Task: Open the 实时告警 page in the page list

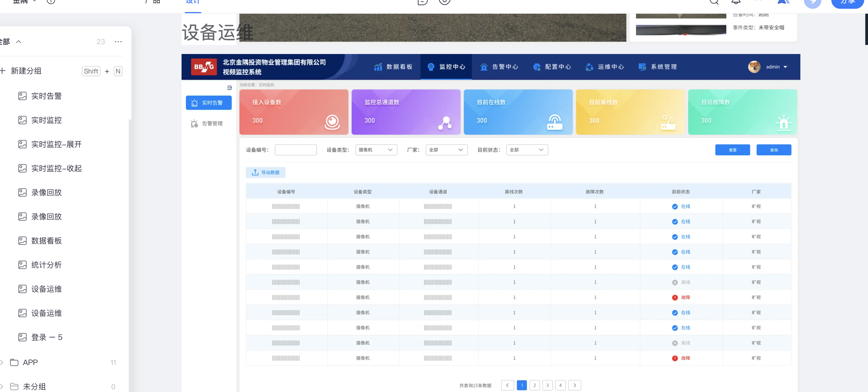Action: 47,96
